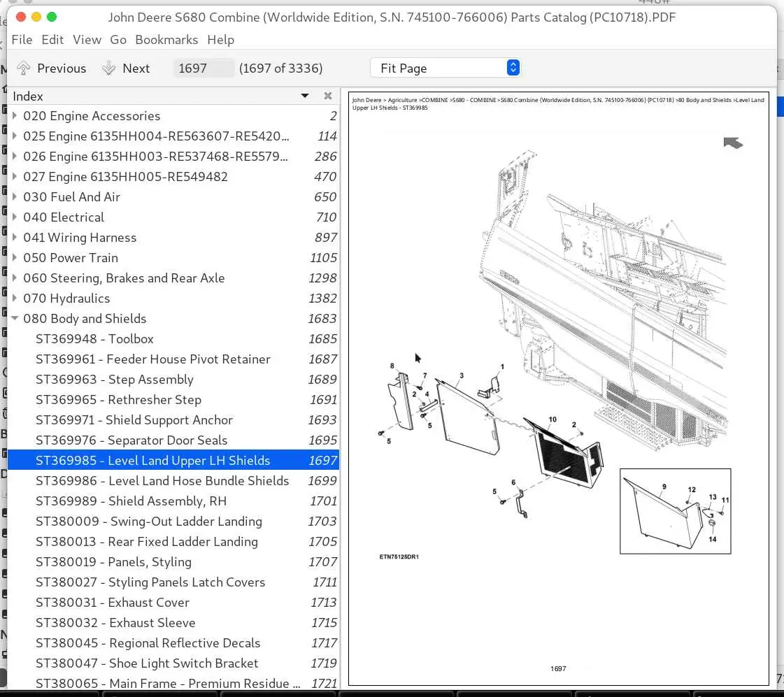The image size is (784, 697).
Task: Open the Fit Page zoom dropdown
Action: click(445, 68)
